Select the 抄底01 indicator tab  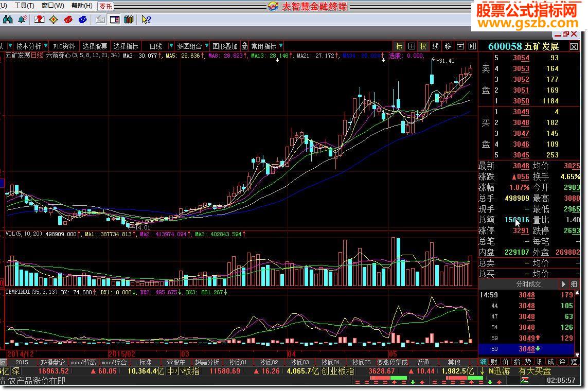point(238,362)
